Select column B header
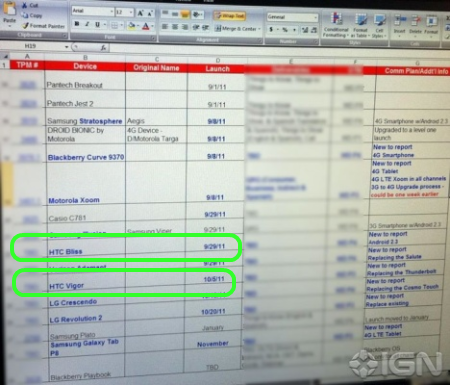This screenshot has width=450, height=385. coord(85,58)
